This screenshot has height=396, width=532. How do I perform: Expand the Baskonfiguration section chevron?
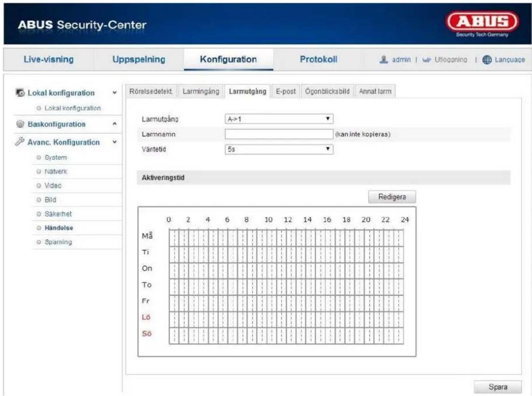coord(114,124)
